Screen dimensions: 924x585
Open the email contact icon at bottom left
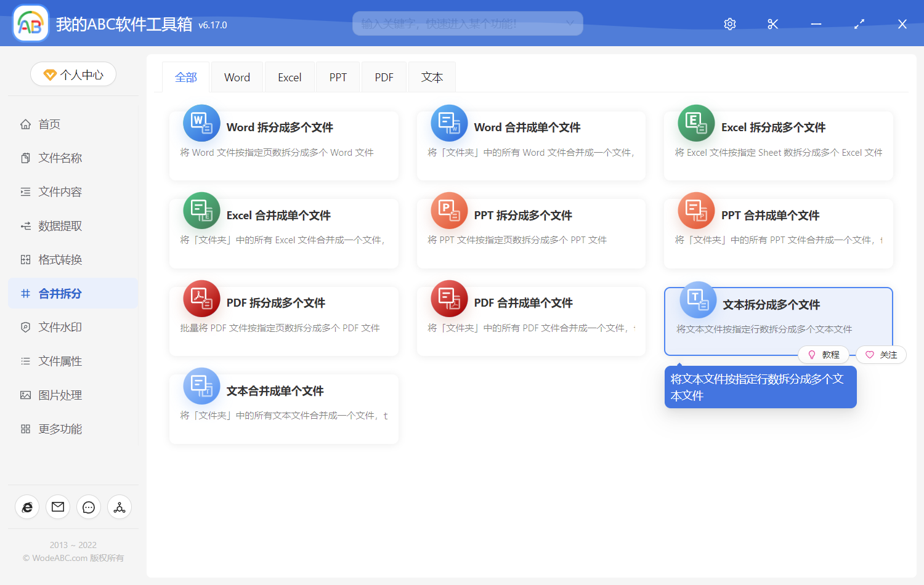(x=57, y=507)
